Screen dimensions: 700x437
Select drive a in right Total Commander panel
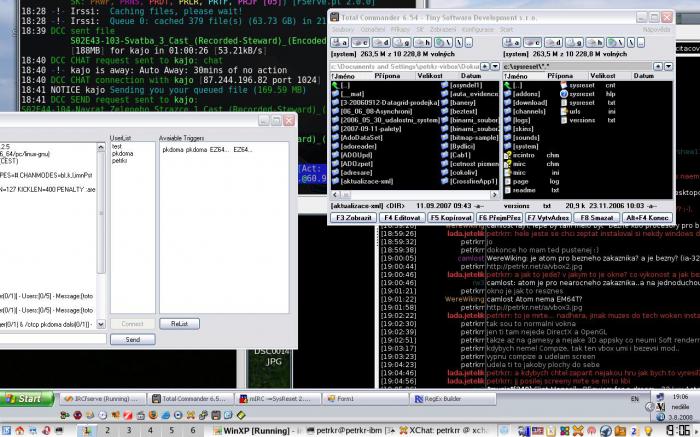(x=511, y=42)
